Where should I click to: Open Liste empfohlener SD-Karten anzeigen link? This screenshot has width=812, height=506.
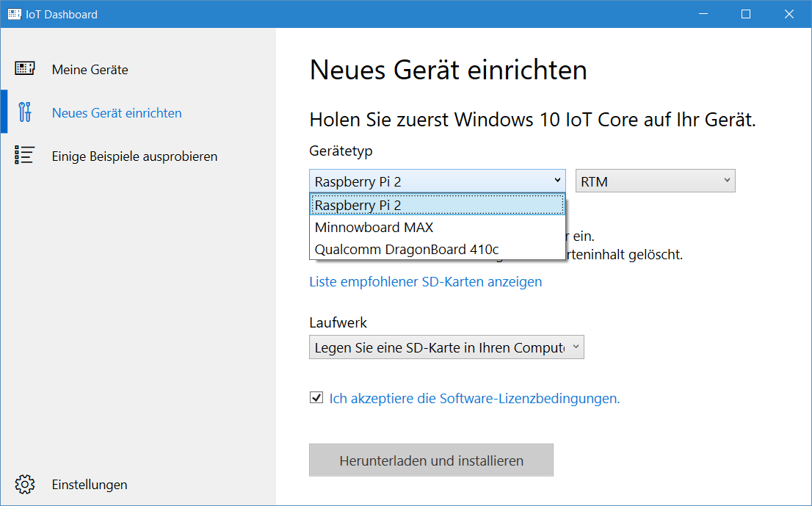click(426, 282)
